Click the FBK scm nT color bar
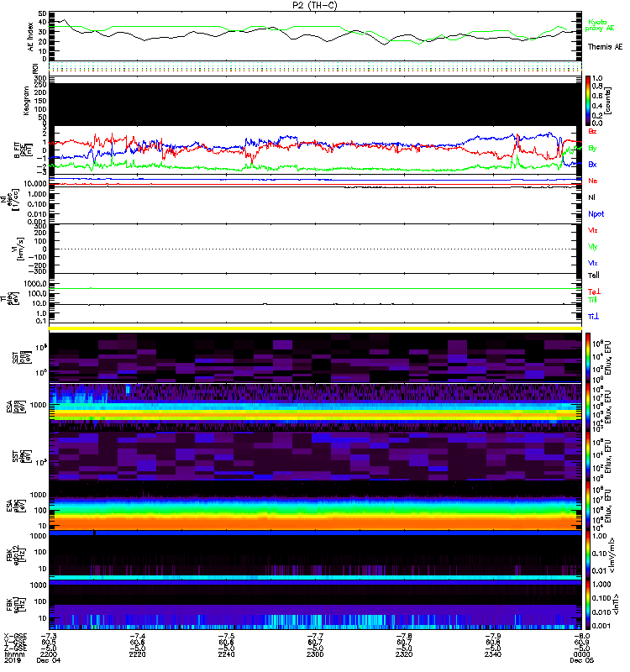630x672 pixels. (588, 605)
